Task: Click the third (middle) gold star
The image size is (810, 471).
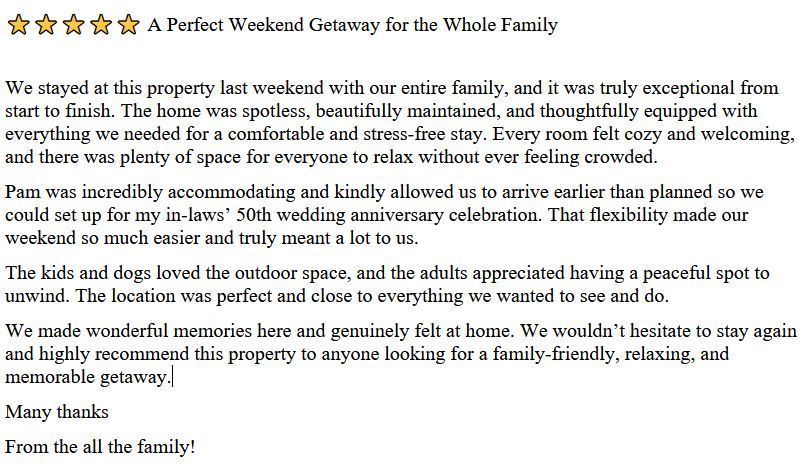Action: point(73,25)
